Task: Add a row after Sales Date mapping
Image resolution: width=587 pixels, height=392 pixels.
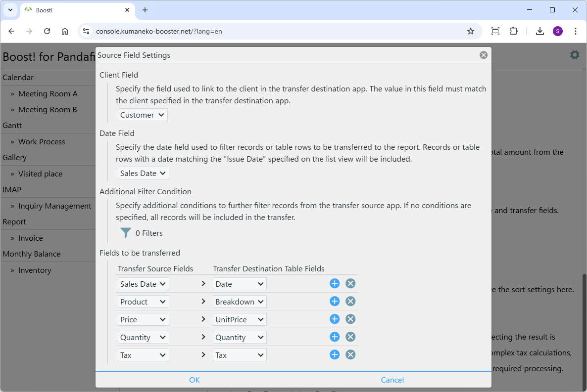Action: click(335, 284)
